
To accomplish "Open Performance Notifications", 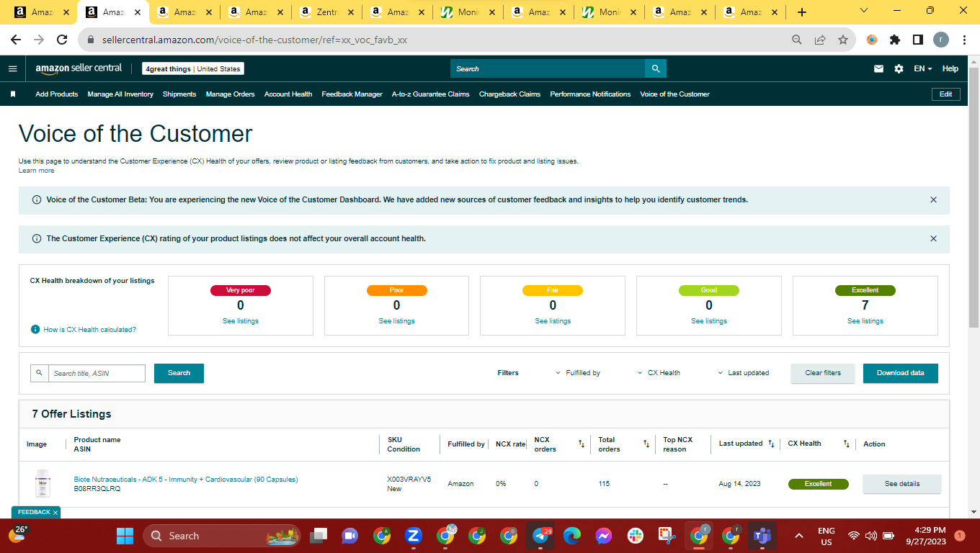I will coord(590,94).
